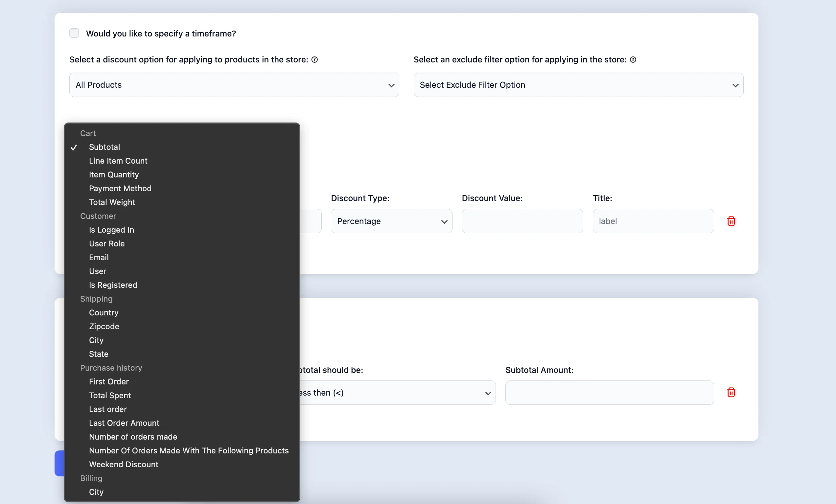Click help icon beside exclude filter label

click(x=633, y=60)
